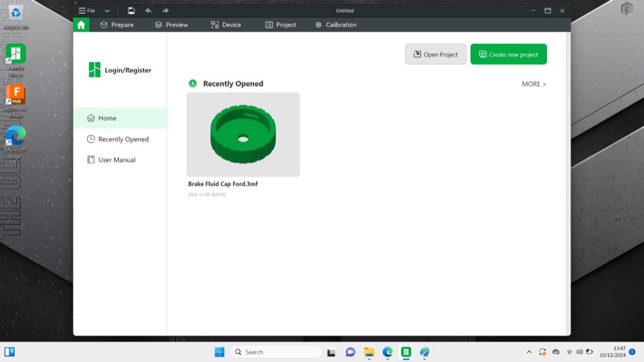Open Brake Fluid Cap Ford thumbnail
Screen dimensions: 644x362
click(243, 135)
